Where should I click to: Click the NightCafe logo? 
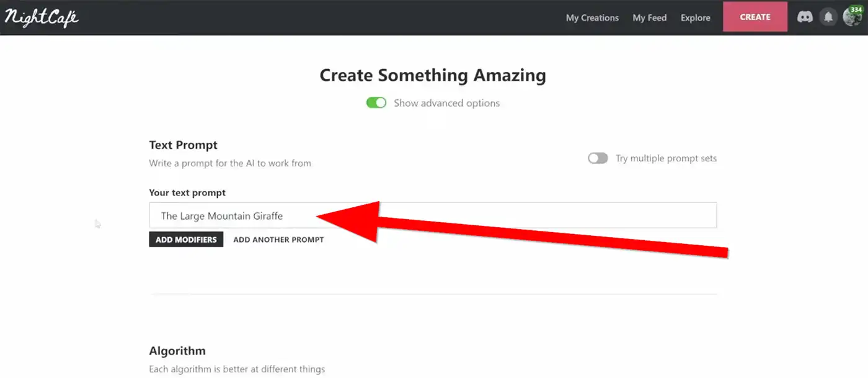point(42,17)
